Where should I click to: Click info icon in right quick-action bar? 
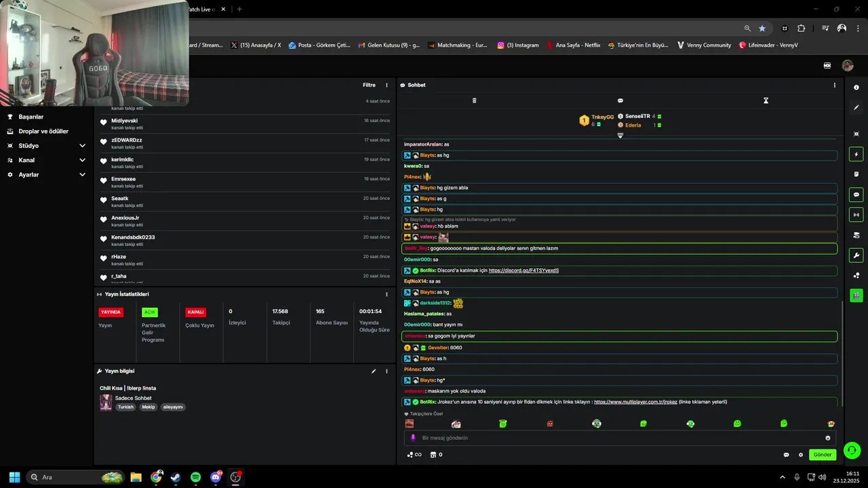pyautogui.click(x=856, y=87)
